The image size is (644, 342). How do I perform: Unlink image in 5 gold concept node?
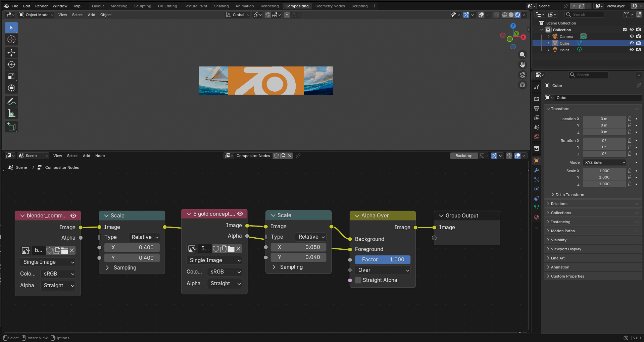[238, 249]
